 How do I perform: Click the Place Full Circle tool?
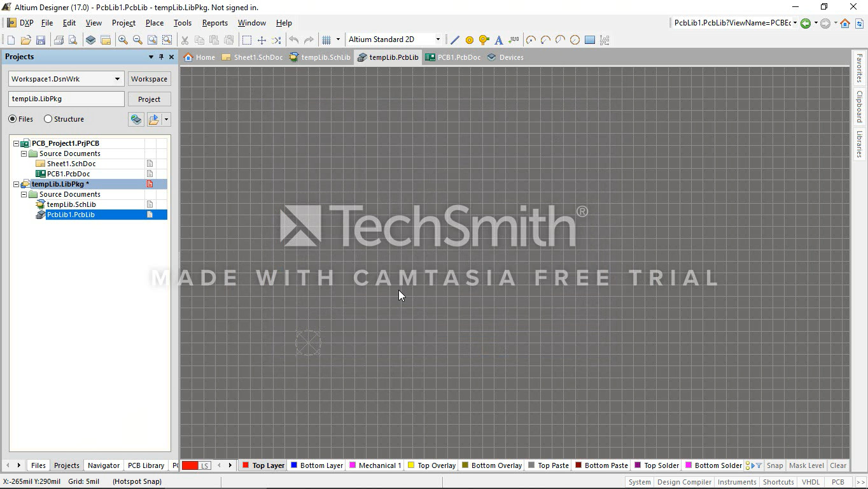[x=575, y=40]
